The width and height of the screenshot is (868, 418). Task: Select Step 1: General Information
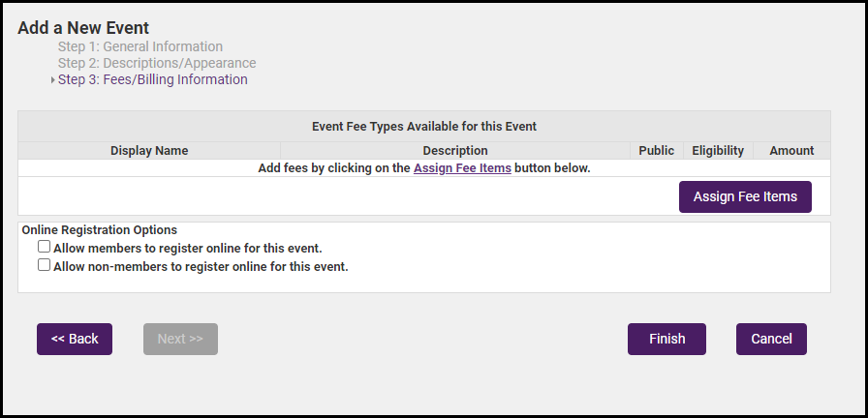click(x=139, y=46)
